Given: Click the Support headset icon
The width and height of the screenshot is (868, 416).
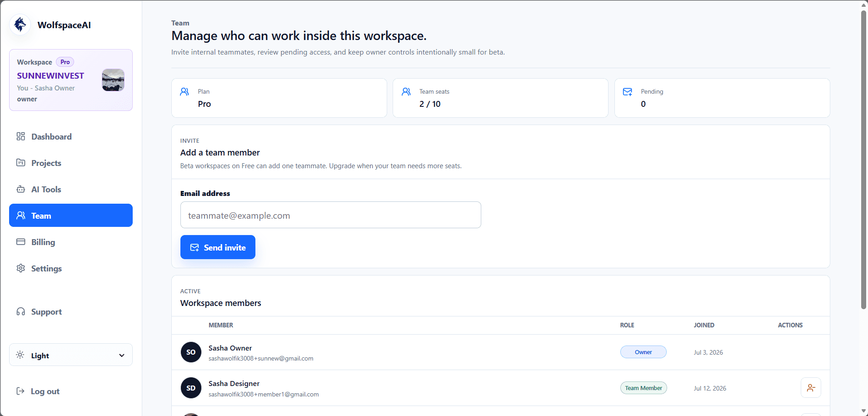Looking at the screenshot, I should pos(21,311).
